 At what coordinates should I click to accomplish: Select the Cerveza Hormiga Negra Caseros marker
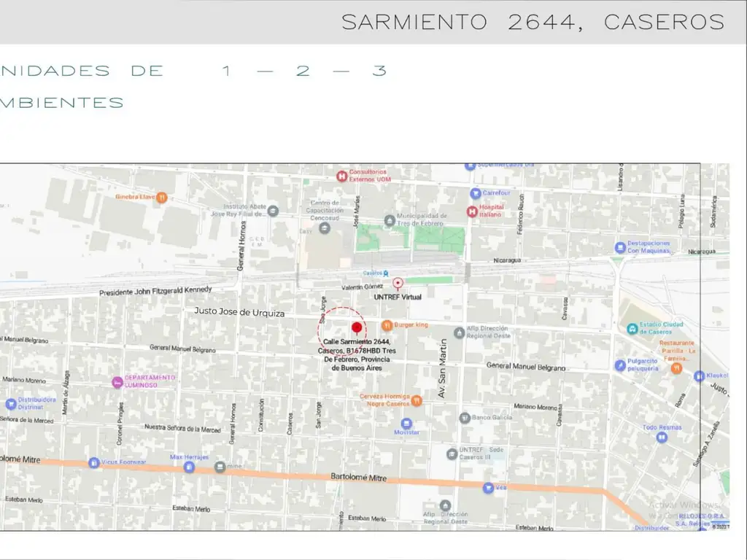pos(417,400)
